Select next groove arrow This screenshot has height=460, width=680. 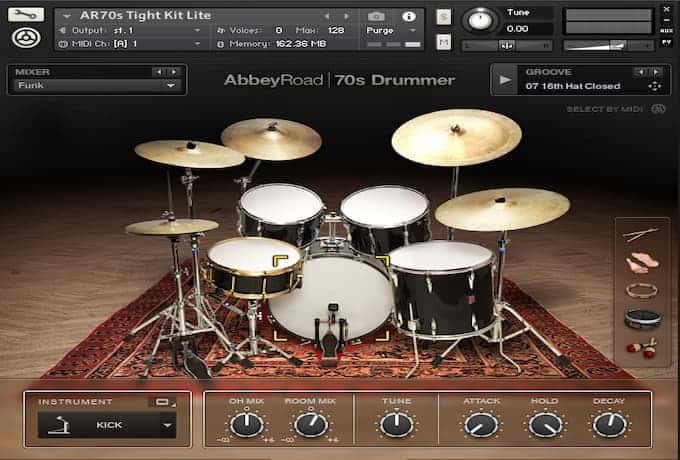point(657,72)
